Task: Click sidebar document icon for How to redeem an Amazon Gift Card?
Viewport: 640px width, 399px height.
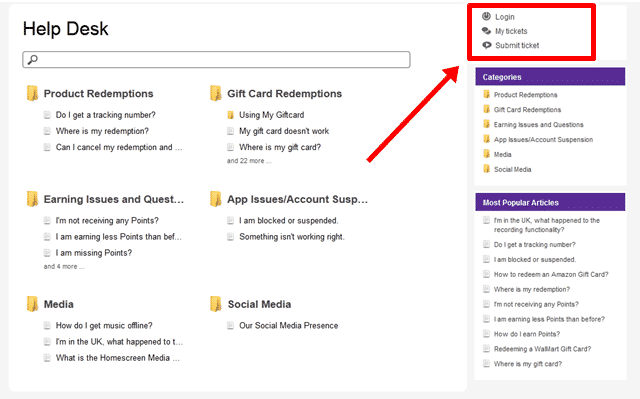Action: tap(486, 274)
